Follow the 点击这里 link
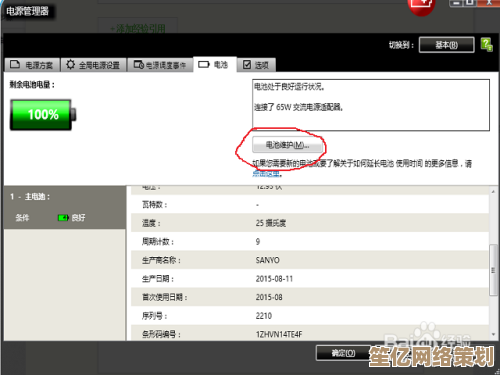The width and height of the screenshot is (500, 375). (x=266, y=174)
